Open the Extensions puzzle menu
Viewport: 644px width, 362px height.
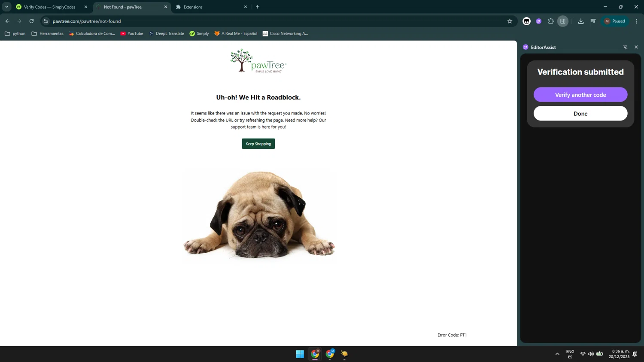click(x=551, y=21)
